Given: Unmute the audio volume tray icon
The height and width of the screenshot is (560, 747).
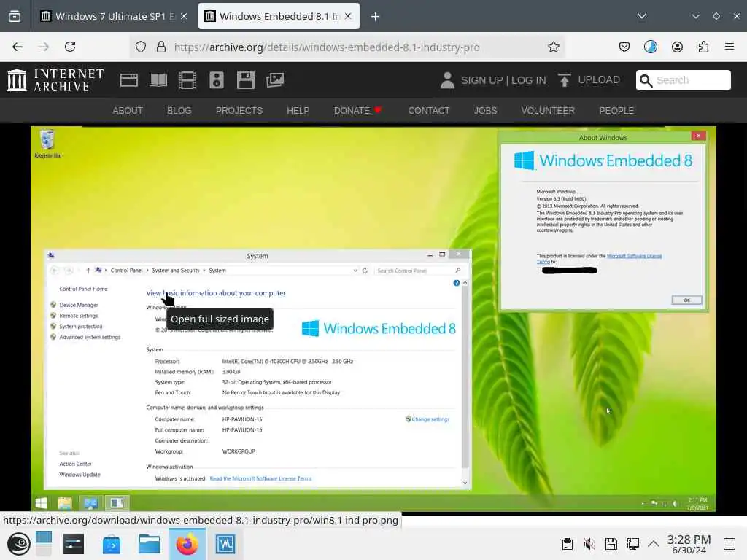Looking at the screenshot, I should pos(589,544).
